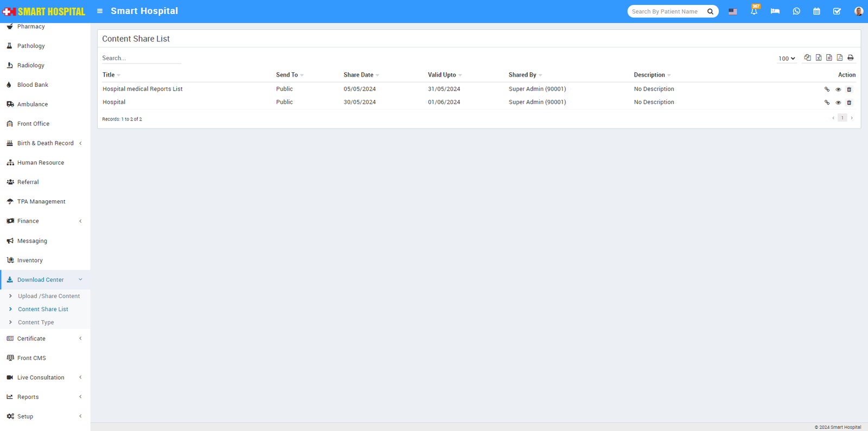Print the content share list

[850, 58]
